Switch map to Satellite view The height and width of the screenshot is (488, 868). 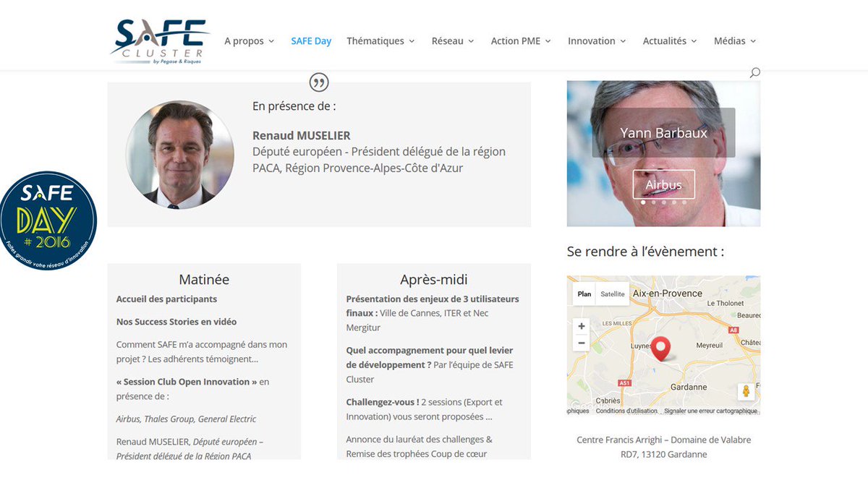pyautogui.click(x=613, y=294)
